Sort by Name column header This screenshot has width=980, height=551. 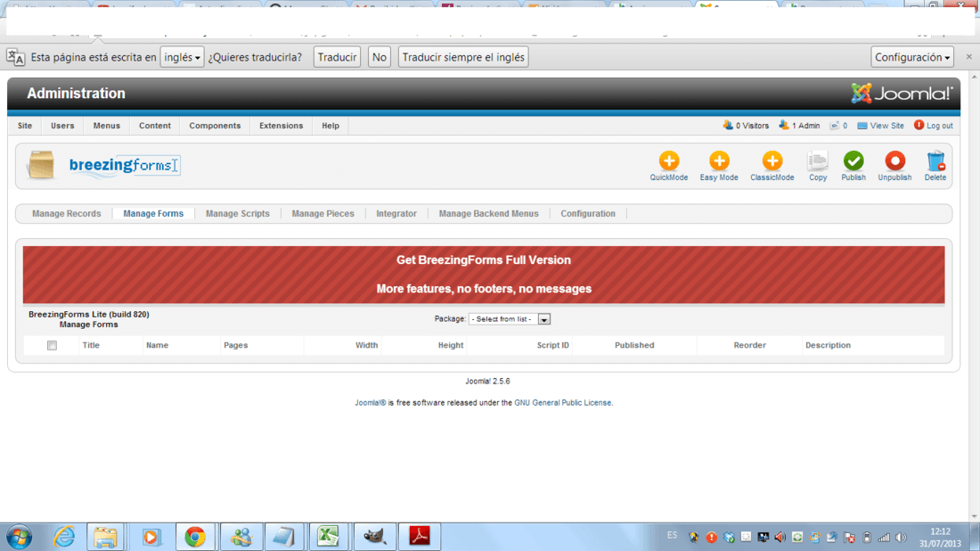click(158, 345)
